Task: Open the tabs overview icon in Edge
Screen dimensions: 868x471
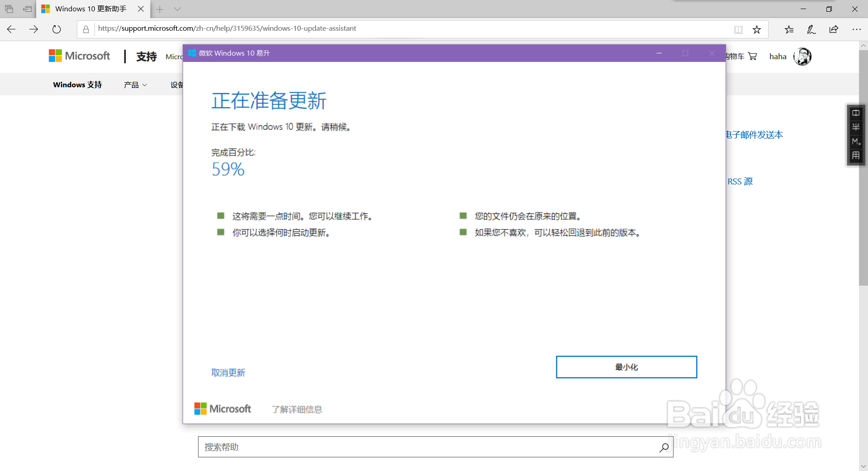Action: [9, 9]
